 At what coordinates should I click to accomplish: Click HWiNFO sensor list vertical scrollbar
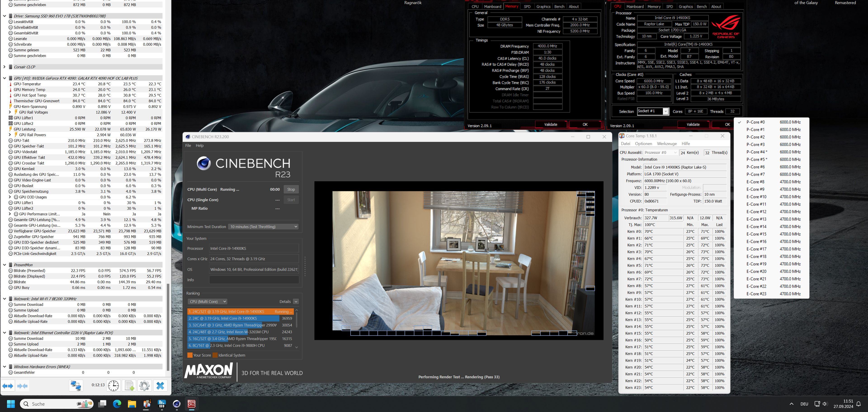pos(168,327)
